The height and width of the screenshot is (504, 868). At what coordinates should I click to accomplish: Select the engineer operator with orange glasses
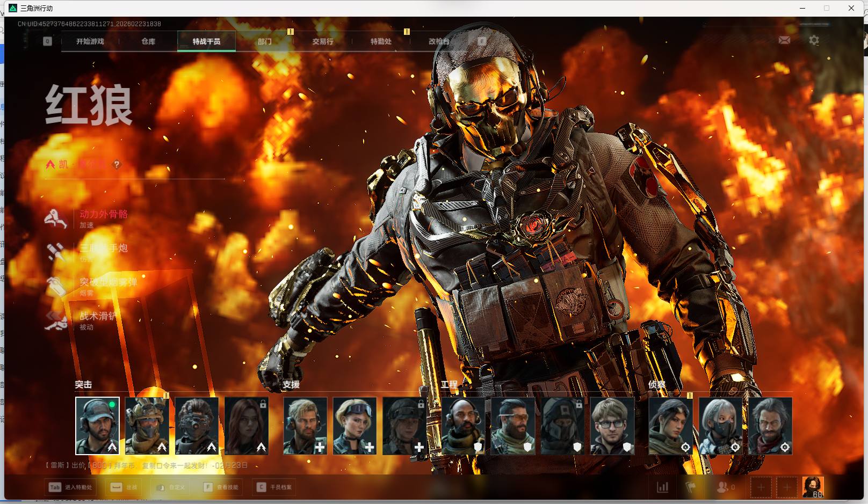(x=513, y=426)
